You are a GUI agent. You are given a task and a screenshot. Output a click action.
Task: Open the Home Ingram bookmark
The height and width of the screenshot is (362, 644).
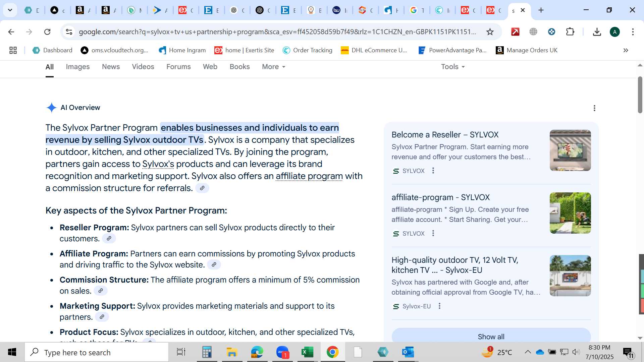point(182,50)
